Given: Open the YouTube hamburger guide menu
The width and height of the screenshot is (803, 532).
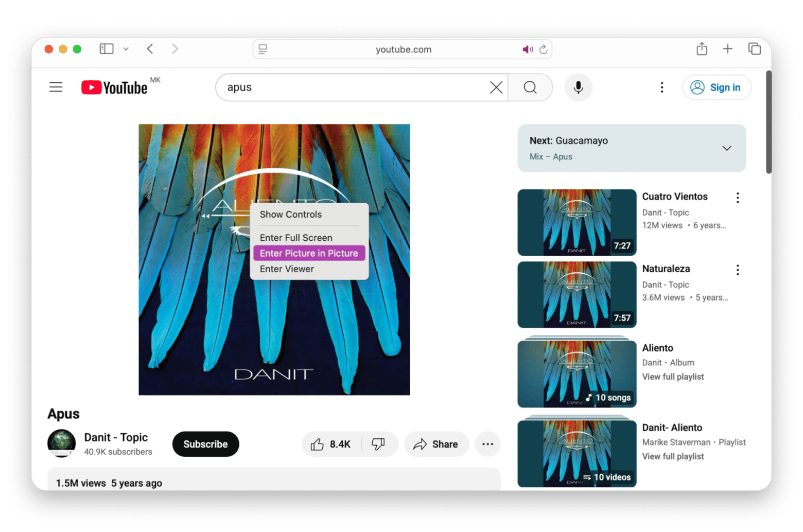Looking at the screenshot, I should 56,87.
